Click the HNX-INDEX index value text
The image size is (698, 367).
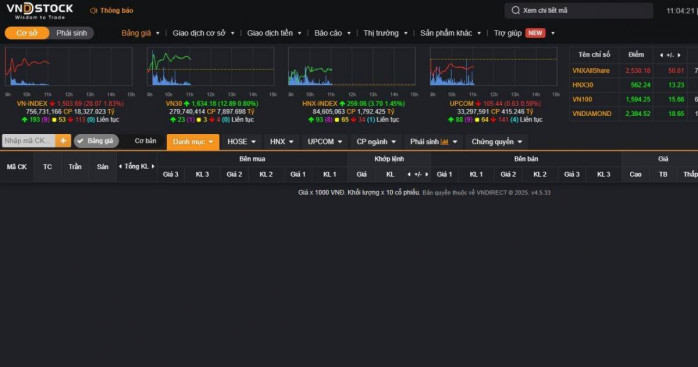pyautogui.click(x=376, y=103)
